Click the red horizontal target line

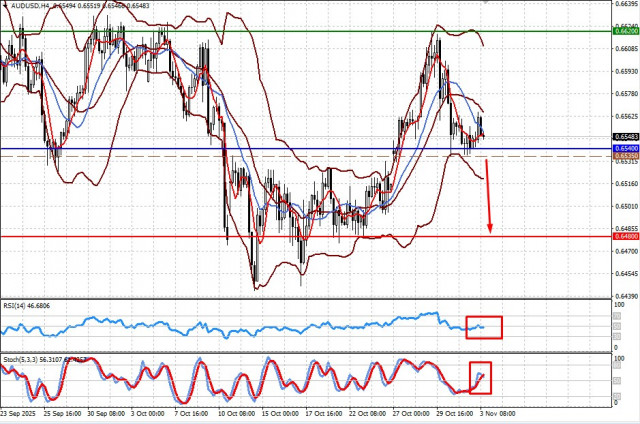coord(306,237)
